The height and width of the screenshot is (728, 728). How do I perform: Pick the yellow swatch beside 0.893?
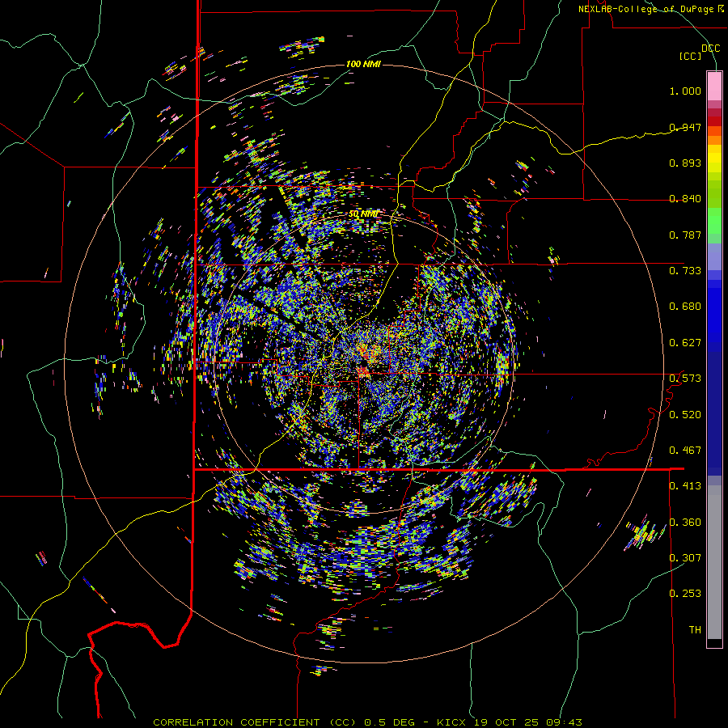[x=714, y=163]
